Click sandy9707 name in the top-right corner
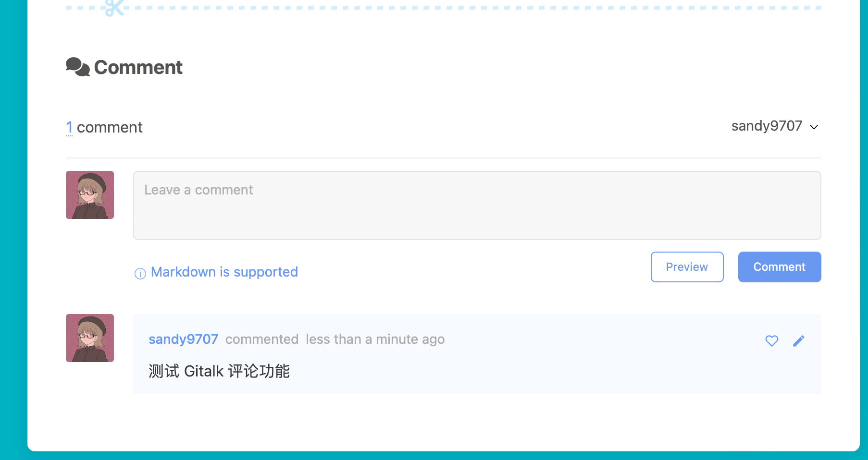 (767, 126)
